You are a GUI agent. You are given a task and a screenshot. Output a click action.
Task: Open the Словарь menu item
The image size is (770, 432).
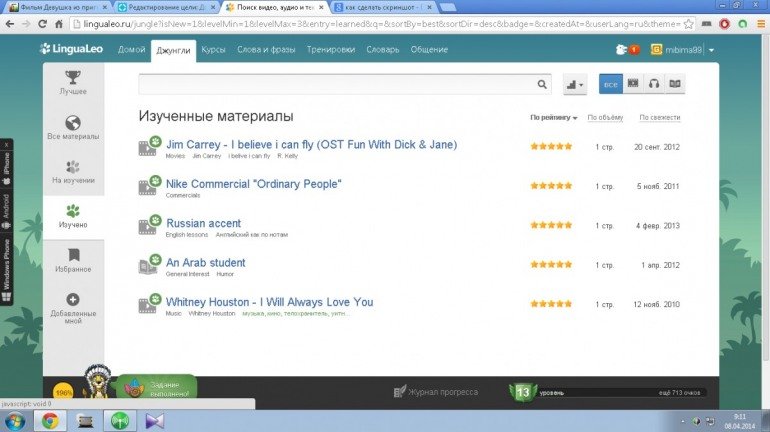tap(382, 49)
